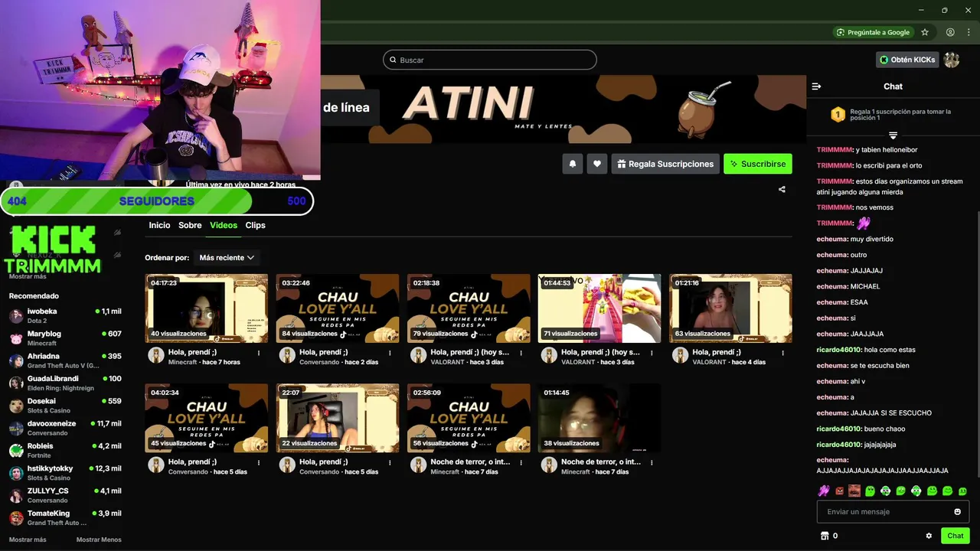Click the gold position 1 badge

838,114
